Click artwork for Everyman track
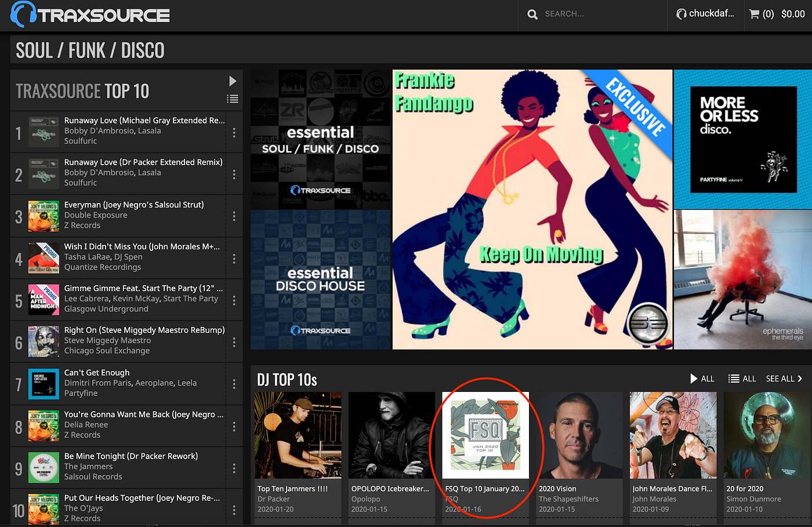This screenshot has width=812, height=527. point(44,216)
